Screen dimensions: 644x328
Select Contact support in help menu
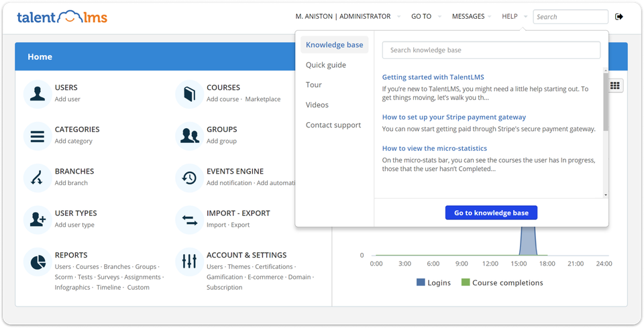pyautogui.click(x=333, y=125)
